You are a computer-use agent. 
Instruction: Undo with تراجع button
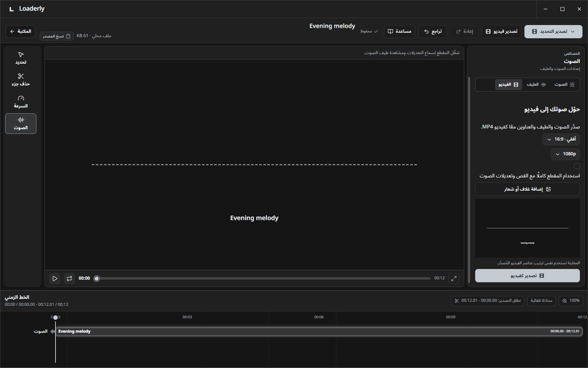click(433, 31)
